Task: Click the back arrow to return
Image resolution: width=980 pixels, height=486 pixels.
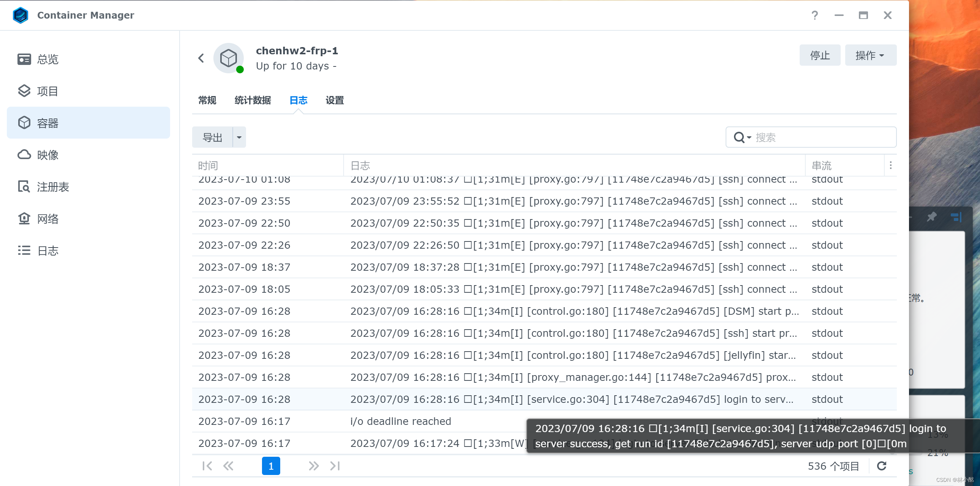Action: 200,57
